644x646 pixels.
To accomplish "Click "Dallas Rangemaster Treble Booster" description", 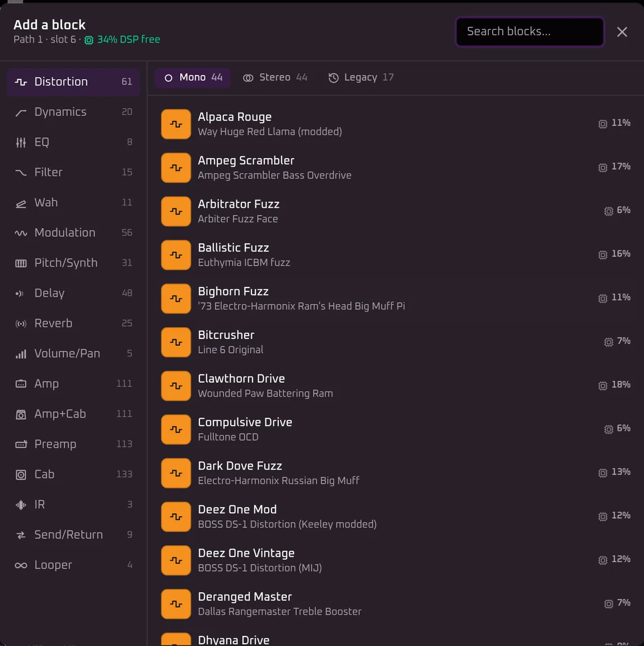I will (279, 612).
